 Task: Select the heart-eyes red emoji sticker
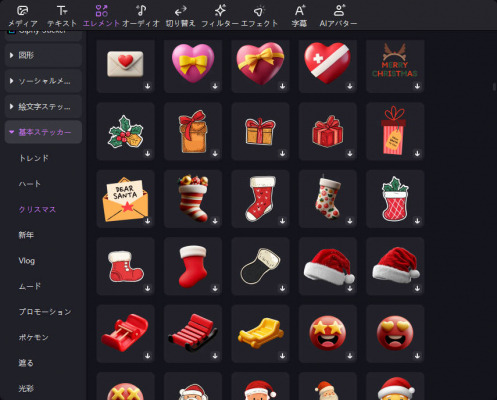395,333
